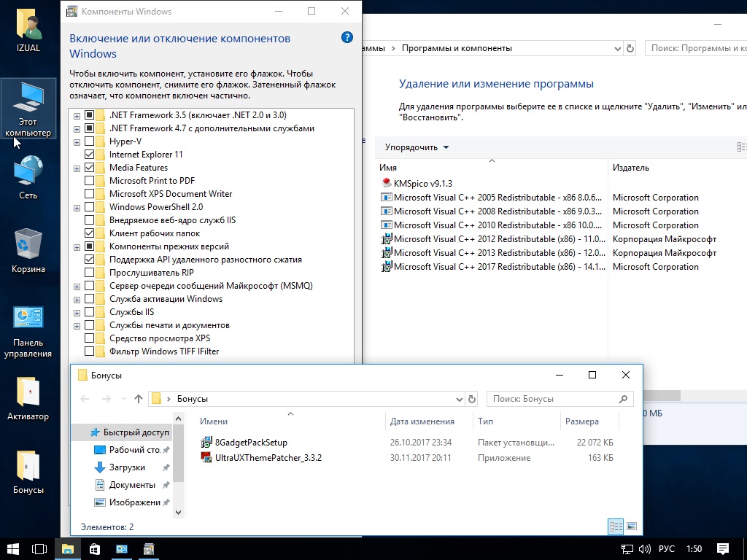The width and height of the screenshot is (747, 560).
Task: Uncheck Internet Explorer 11 component
Action: [x=89, y=155]
